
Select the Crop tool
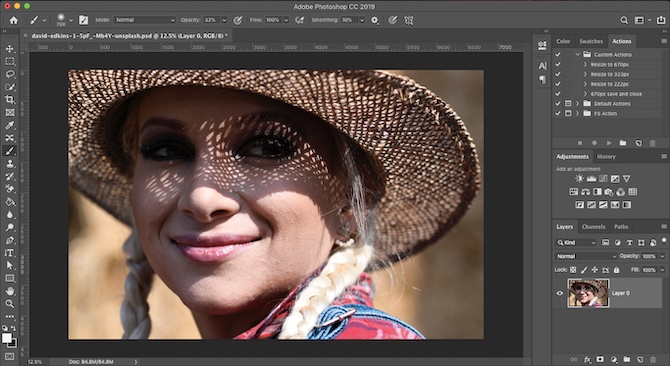coord(9,100)
